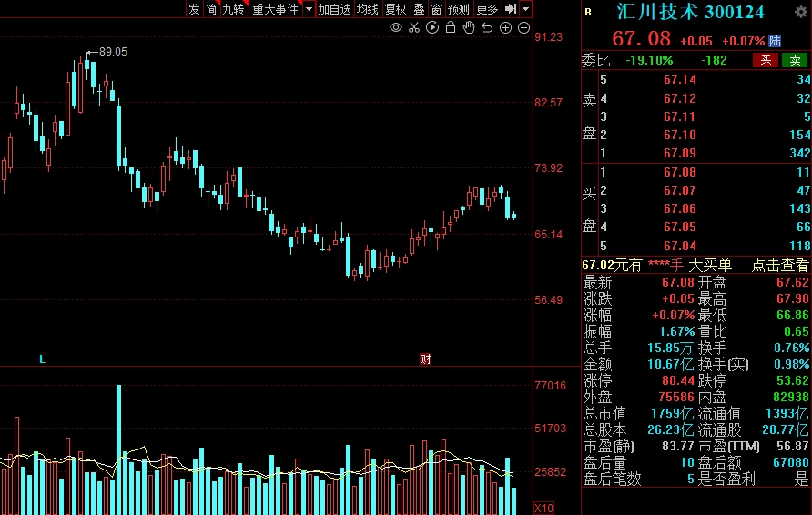
Task: Toggle 复权 price adjustment
Action: (x=395, y=9)
